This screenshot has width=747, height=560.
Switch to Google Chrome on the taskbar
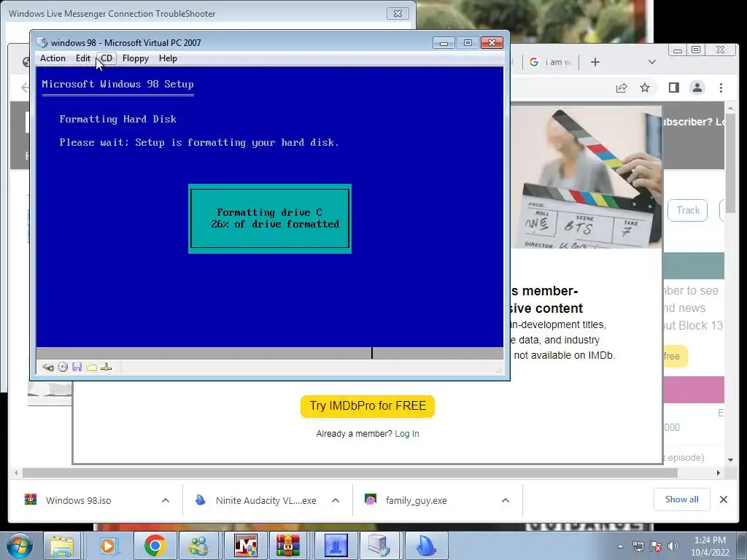point(155,545)
